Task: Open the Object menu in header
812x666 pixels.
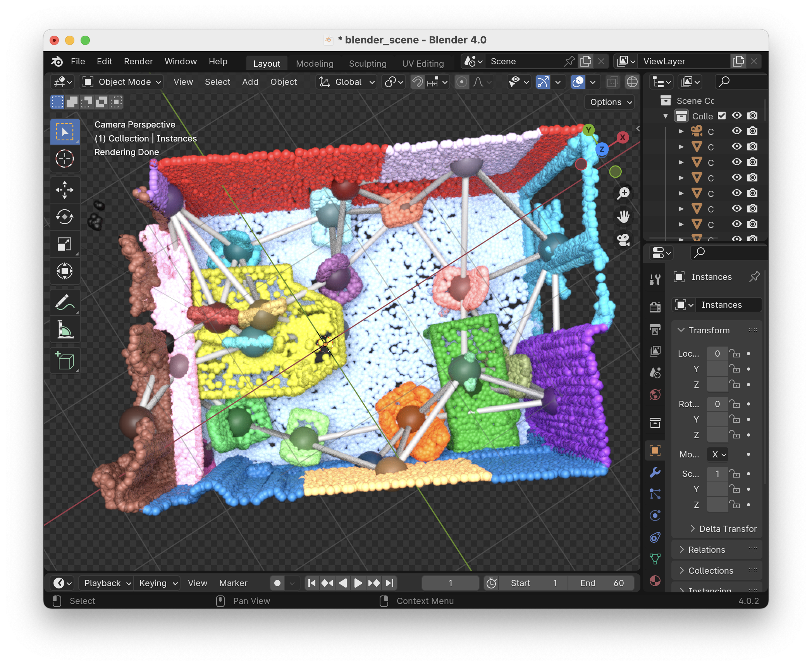Action: (x=284, y=82)
